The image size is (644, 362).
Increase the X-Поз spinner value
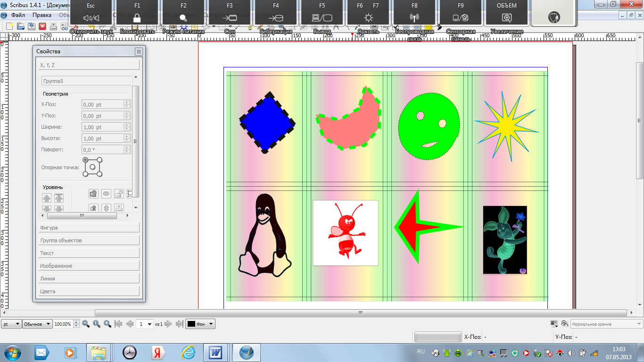tap(127, 102)
